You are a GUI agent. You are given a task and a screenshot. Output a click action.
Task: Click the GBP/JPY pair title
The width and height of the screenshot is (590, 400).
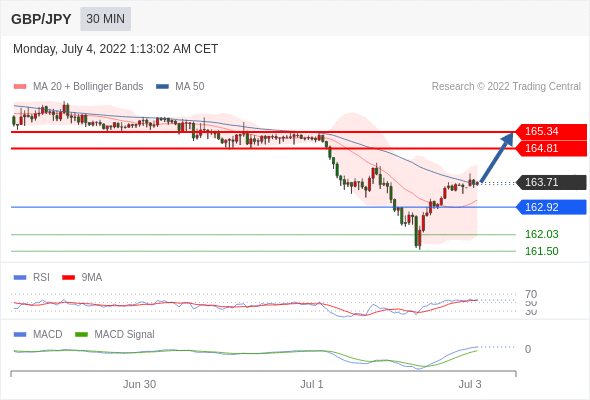click(41, 19)
